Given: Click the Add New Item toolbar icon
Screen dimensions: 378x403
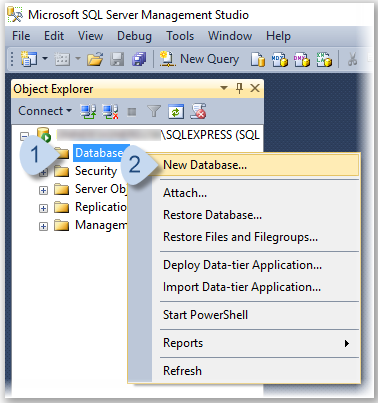Looking at the screenshot, I should tap(62, 59).
